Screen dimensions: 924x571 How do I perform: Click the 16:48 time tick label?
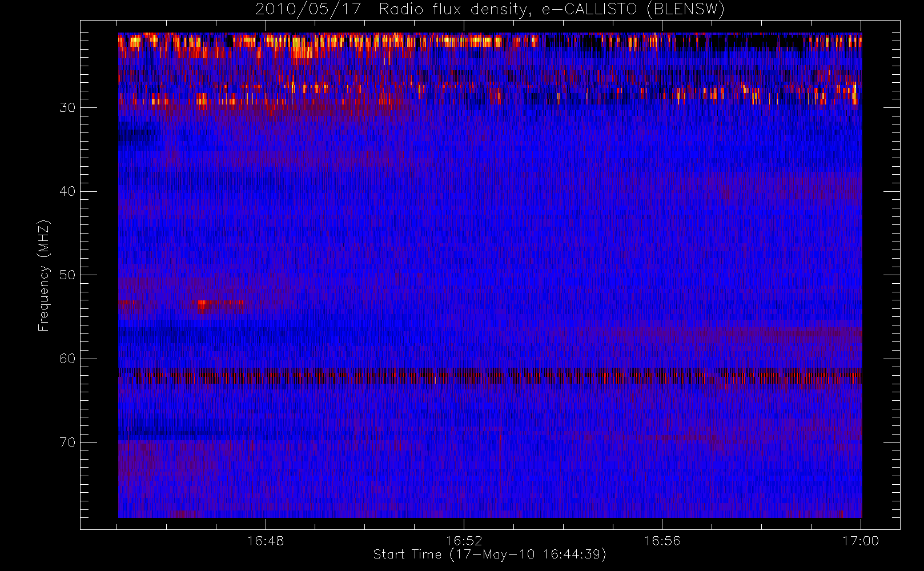point(266,541)
